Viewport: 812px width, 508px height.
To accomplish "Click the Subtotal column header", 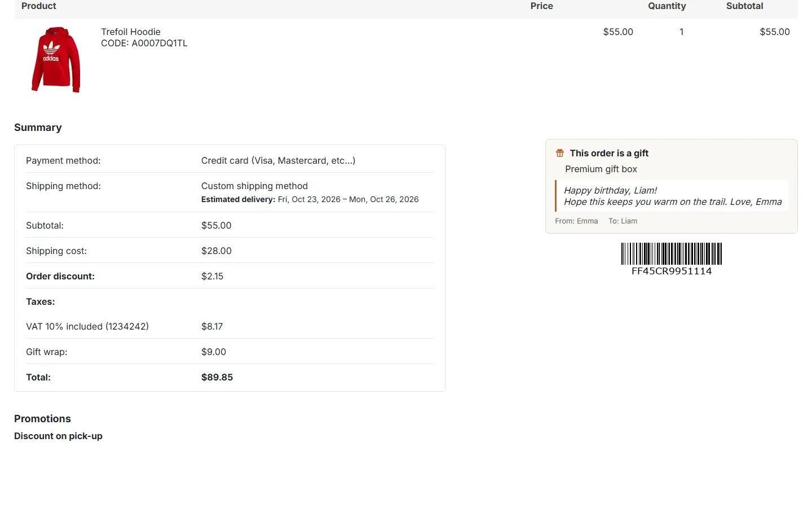I will click(x=744, y=6).
